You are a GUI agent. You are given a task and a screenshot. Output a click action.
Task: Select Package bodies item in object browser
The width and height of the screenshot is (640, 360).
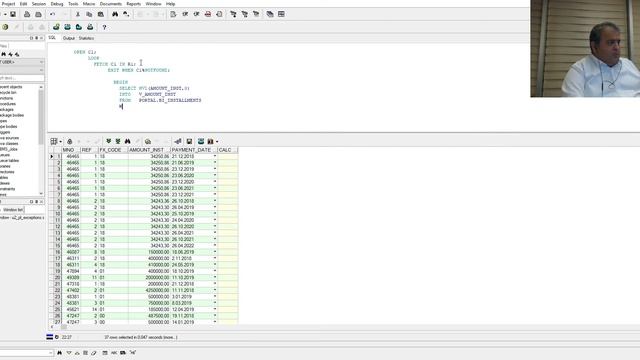coord(12,116)
